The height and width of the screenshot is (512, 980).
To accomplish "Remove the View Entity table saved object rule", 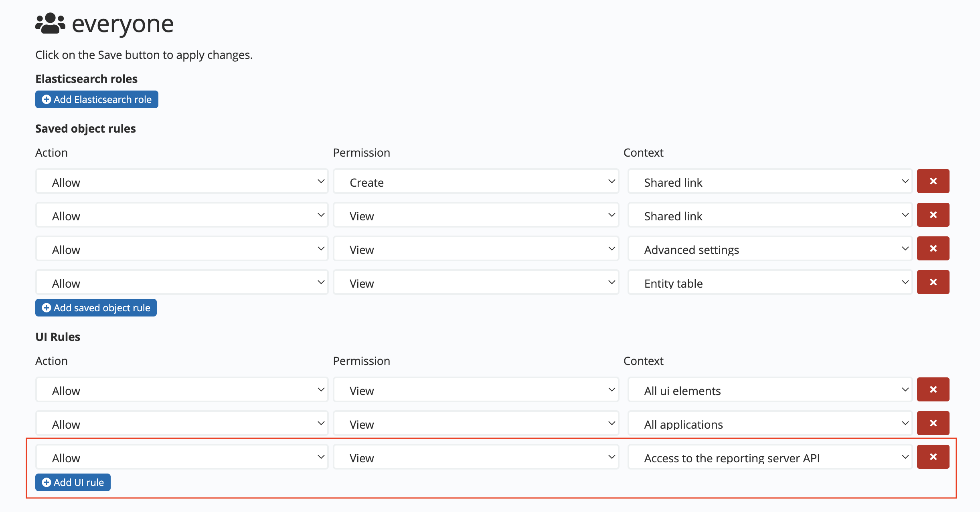I will [x=933, y=282].
